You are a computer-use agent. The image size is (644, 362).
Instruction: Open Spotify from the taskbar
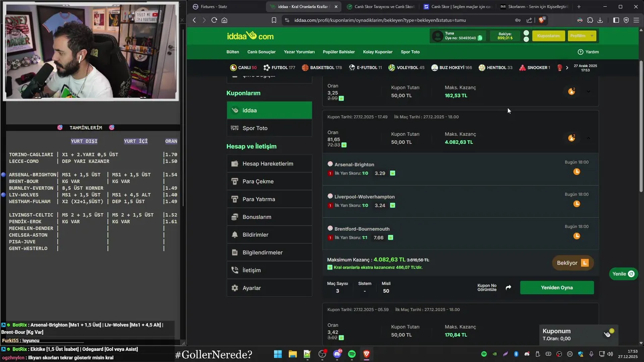(x=352, y=354)
